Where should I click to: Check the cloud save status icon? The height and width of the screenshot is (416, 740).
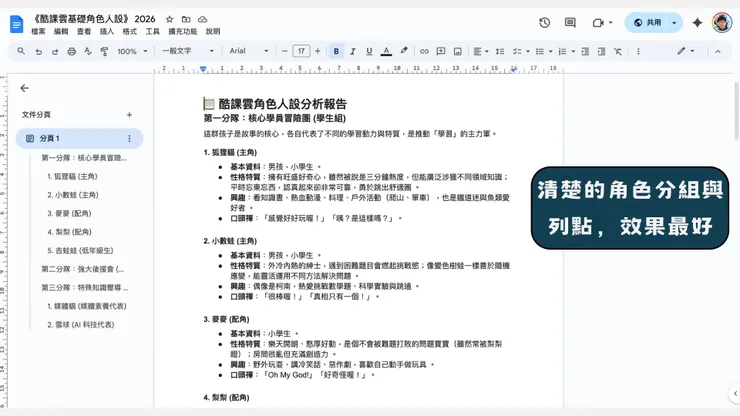pyautogui.click(x=202, y=19)
